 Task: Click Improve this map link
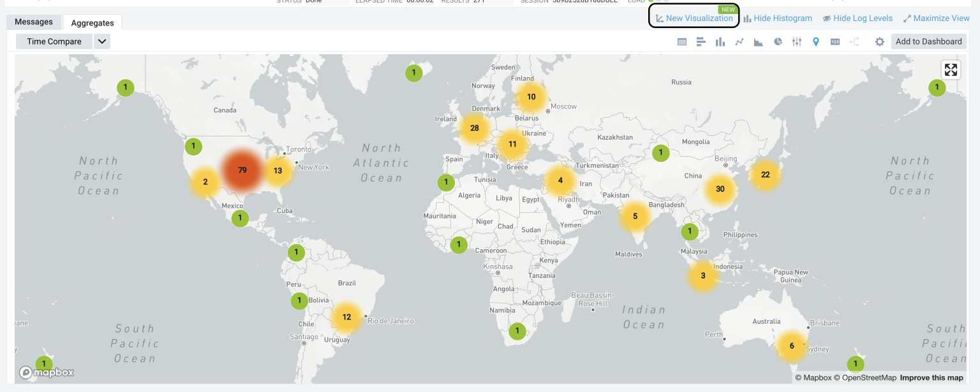pyautogui.click(x=932, y=378)
